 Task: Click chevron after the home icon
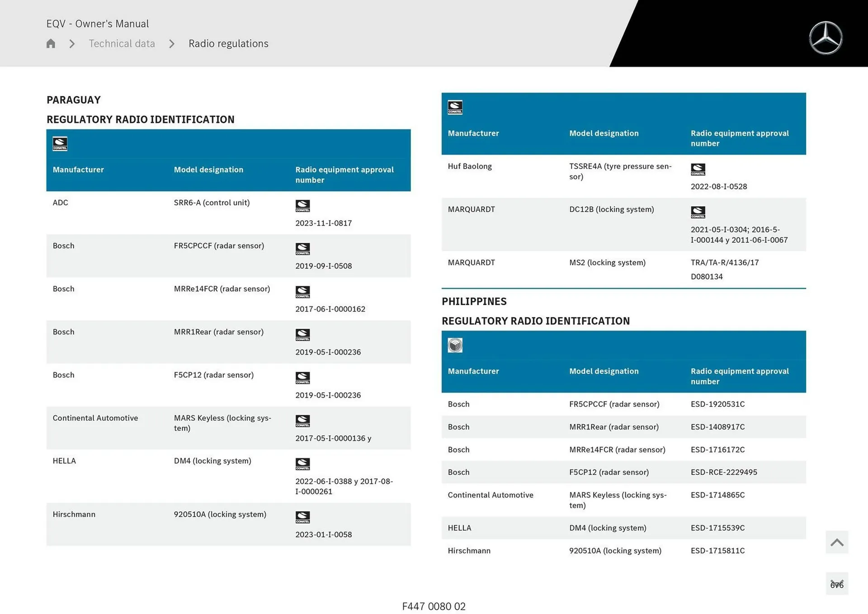(x=72, y=43)
